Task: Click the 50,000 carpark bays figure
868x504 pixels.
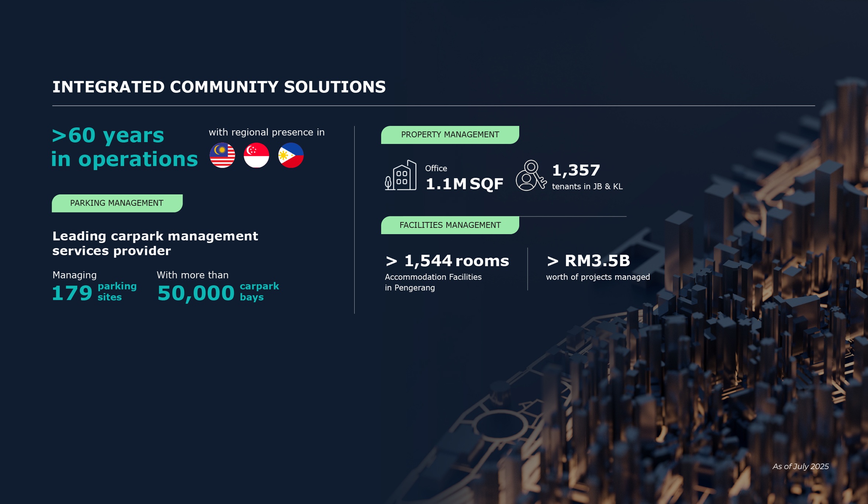Action: tap(196, 293)
